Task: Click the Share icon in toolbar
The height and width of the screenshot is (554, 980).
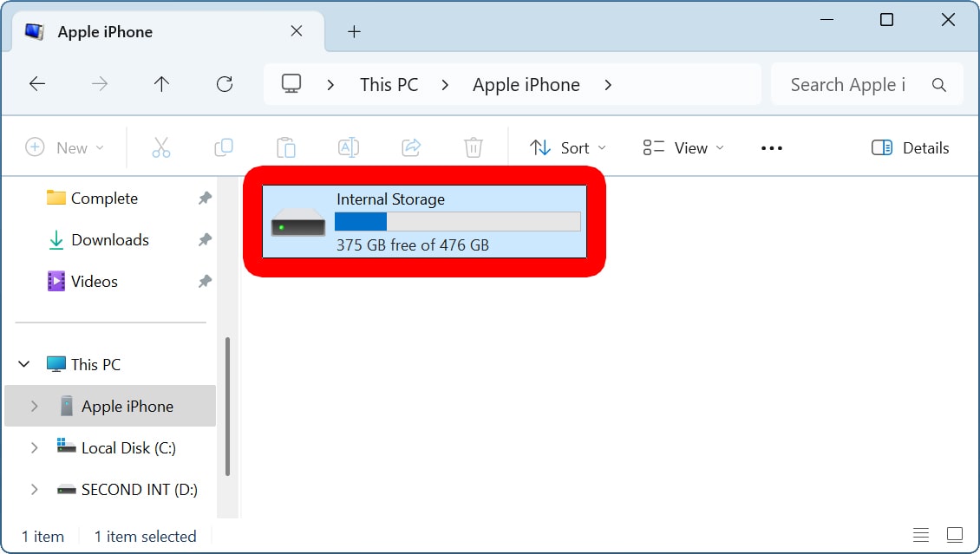Action: click(x=411, y=148)
